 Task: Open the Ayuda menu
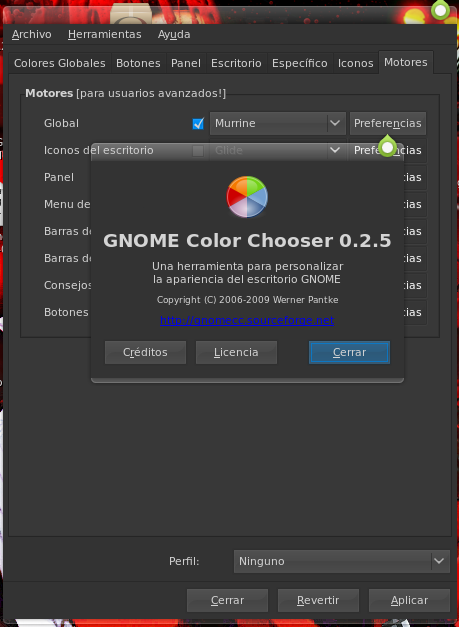[x=174, y=35]
